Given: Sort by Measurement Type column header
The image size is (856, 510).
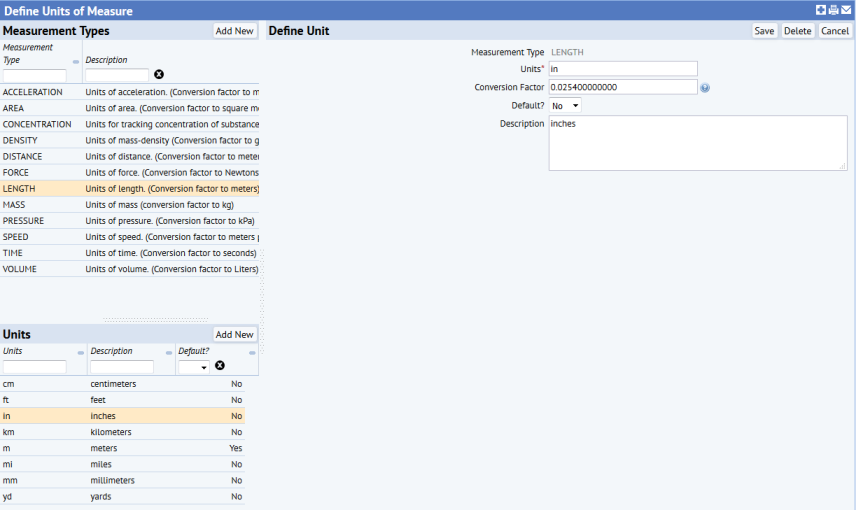Looking at the screenshot, I should pos(28,54).
